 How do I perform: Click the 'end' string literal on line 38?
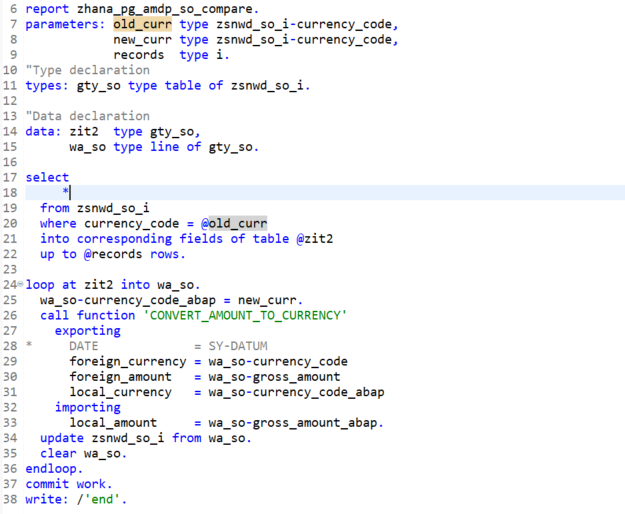[102, 499]
